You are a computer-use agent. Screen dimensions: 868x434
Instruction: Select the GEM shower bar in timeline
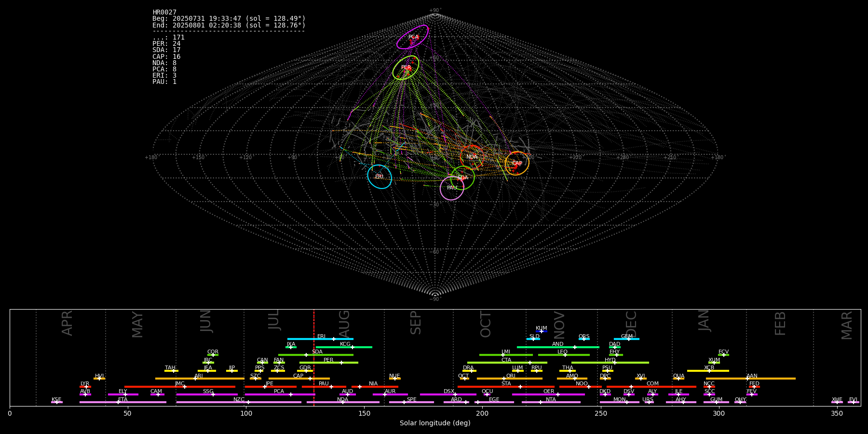(626, 339)
